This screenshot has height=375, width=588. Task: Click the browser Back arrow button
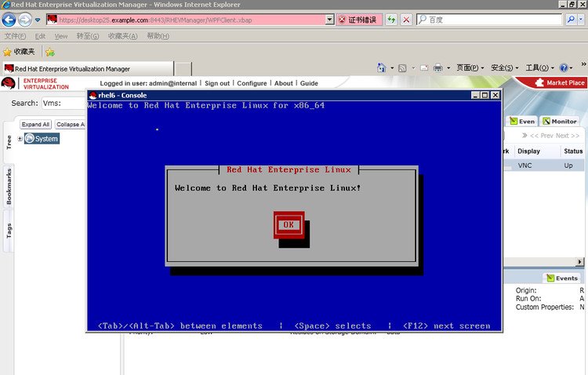pos(9,20)
